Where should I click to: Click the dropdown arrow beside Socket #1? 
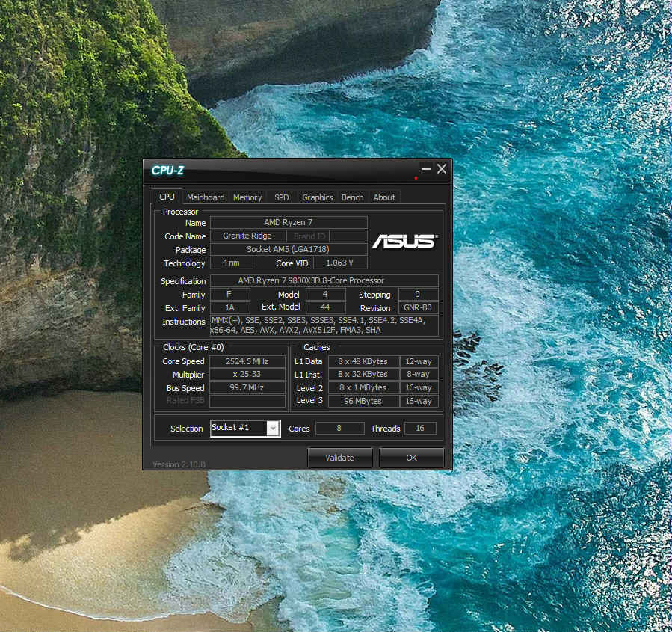coord(274,428)
